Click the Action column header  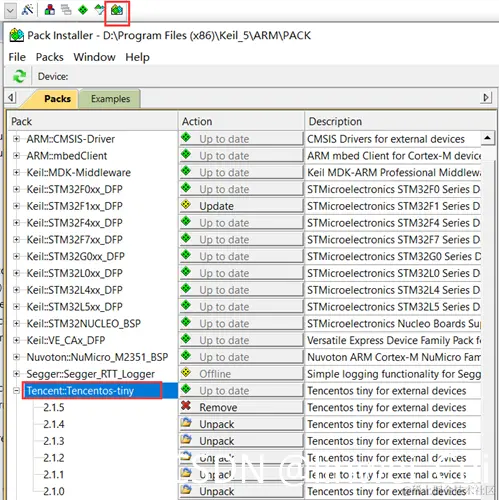[x=241, y=121]
